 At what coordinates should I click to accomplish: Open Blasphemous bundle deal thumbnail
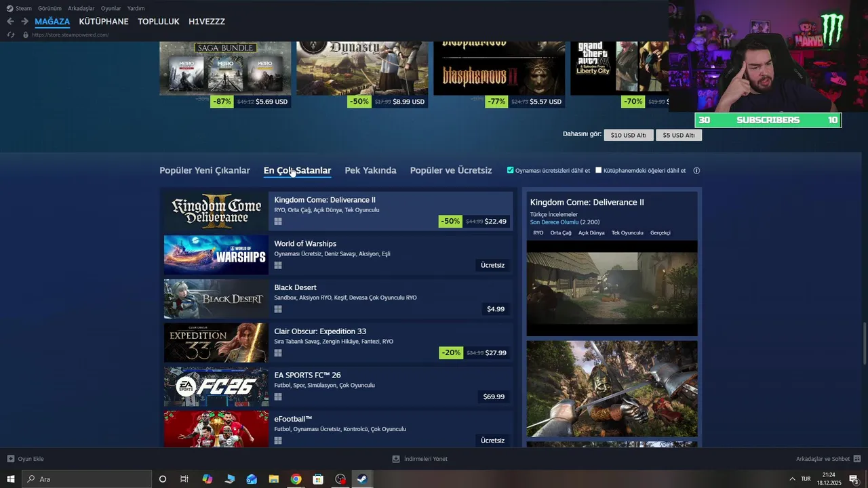click(x=499, y=68)
